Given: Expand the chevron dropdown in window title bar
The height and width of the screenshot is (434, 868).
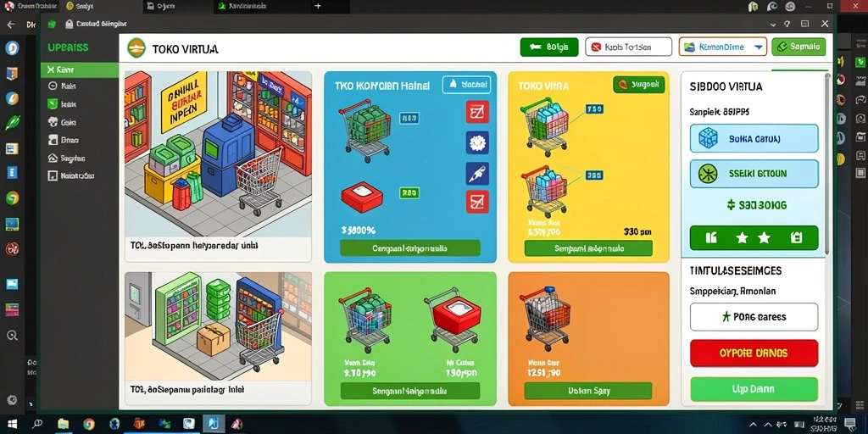Looking at the screenshot, I should [x=774, y=25].
